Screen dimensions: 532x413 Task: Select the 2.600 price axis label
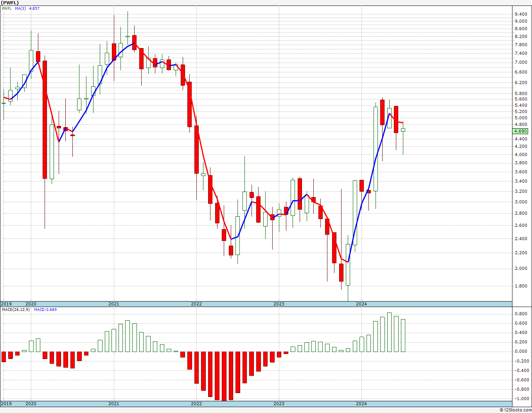[x=521, y=225]
